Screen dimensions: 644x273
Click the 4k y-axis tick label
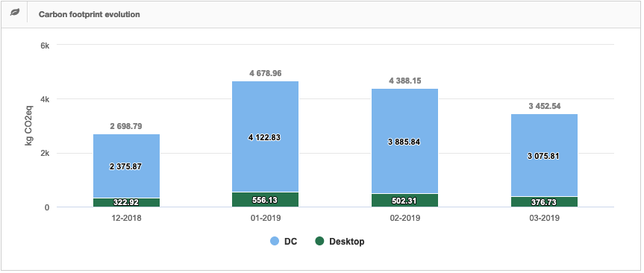pos(45,99)
